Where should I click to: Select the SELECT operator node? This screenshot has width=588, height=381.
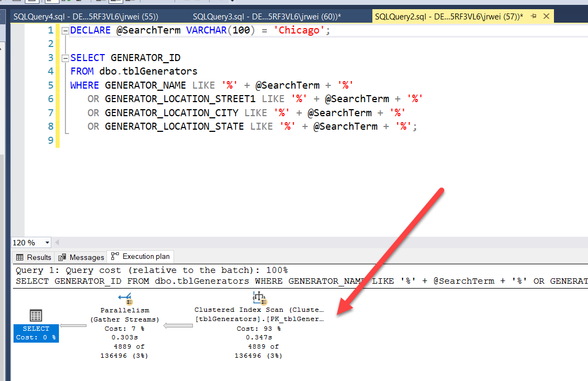36,332
